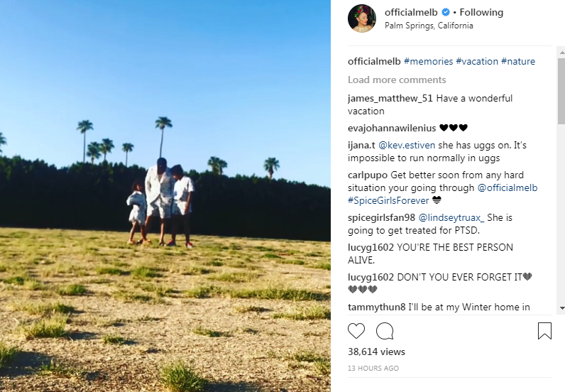Click the comments scrollbar up arrow
This screenshot has width=565, height=392.
click(x=561, y=53)
